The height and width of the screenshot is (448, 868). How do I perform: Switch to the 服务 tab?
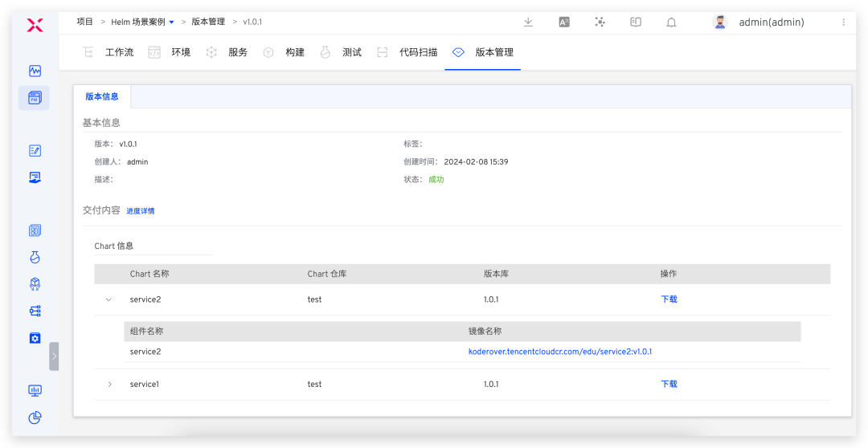click(x=238, y=52)
